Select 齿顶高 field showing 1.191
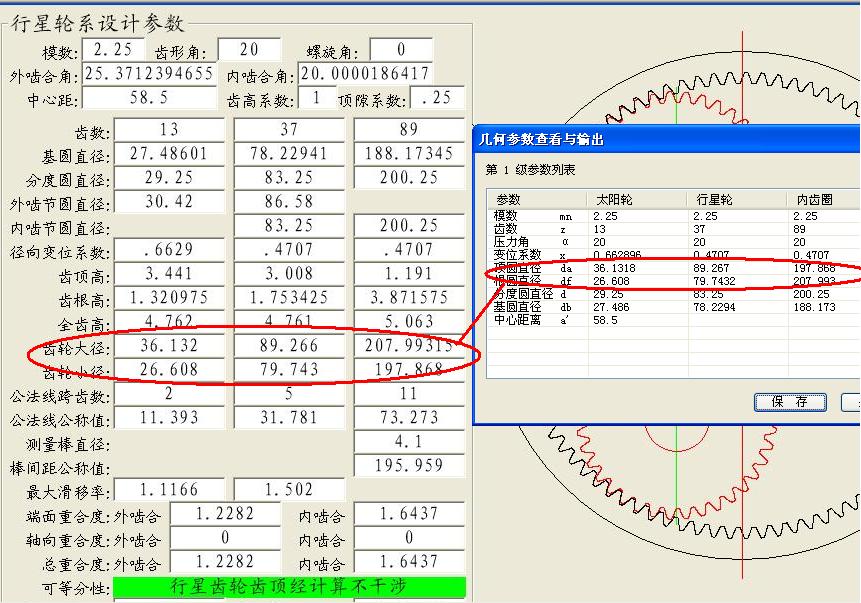 point(409,273)
